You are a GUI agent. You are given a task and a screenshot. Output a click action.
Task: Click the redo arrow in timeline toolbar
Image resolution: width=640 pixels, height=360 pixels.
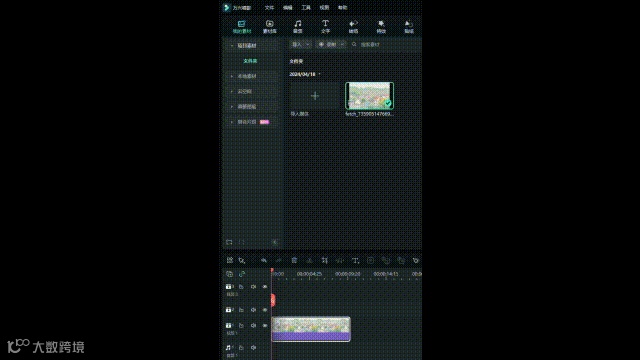(x=278, y=260)
